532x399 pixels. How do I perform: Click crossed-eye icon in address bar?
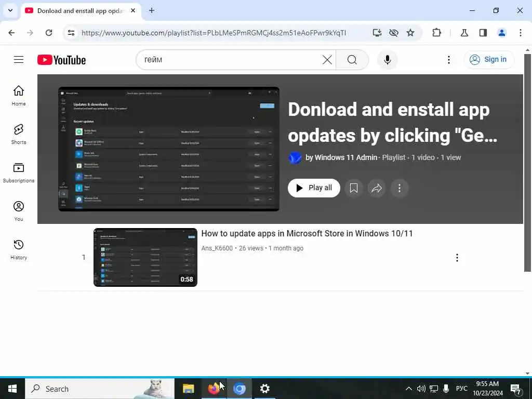394,33
